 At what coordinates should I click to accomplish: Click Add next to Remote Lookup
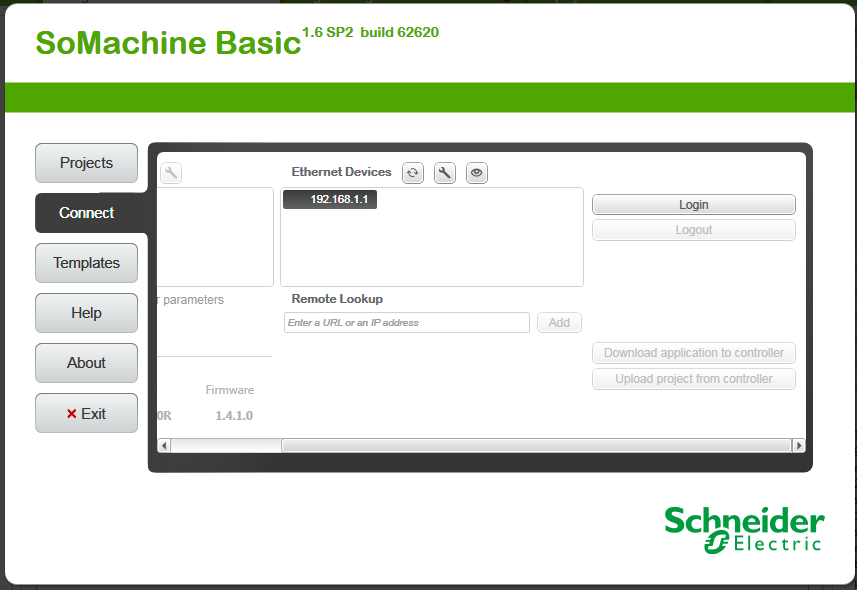559,322
